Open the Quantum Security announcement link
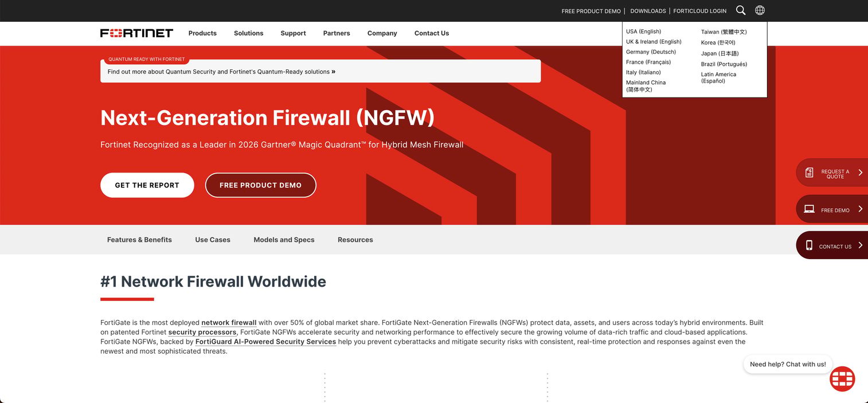Viewport: 868px width, 403px height. (x=221, y=72)
